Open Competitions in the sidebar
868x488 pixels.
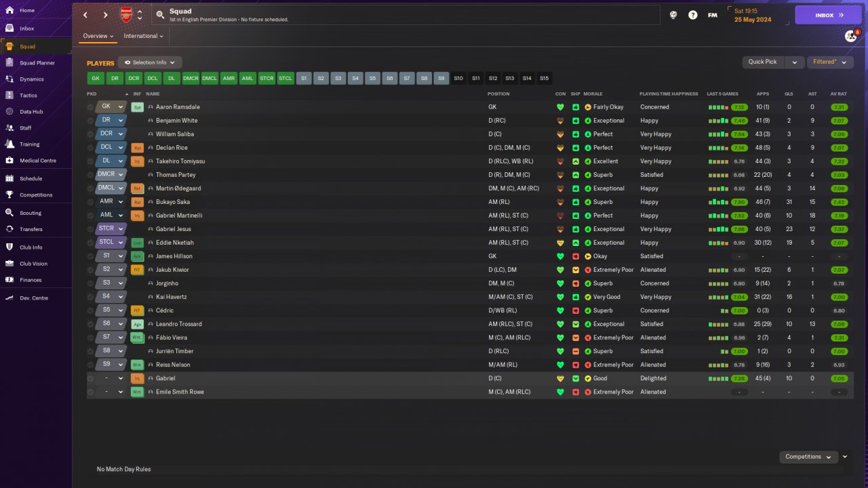pos(36,195)
